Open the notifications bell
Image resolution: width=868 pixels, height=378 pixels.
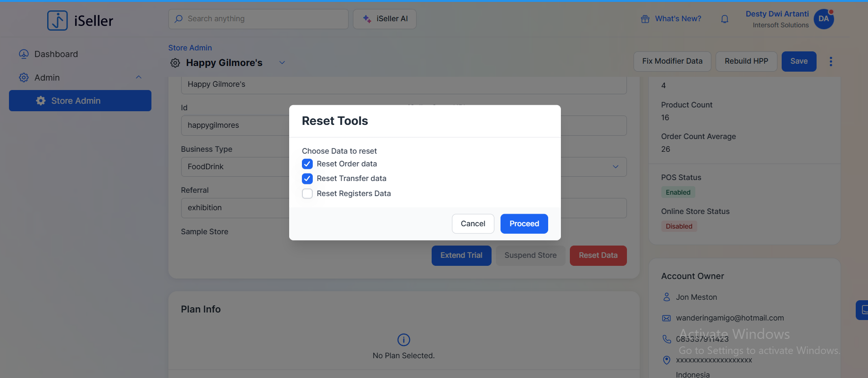click(x=725, y=19)
